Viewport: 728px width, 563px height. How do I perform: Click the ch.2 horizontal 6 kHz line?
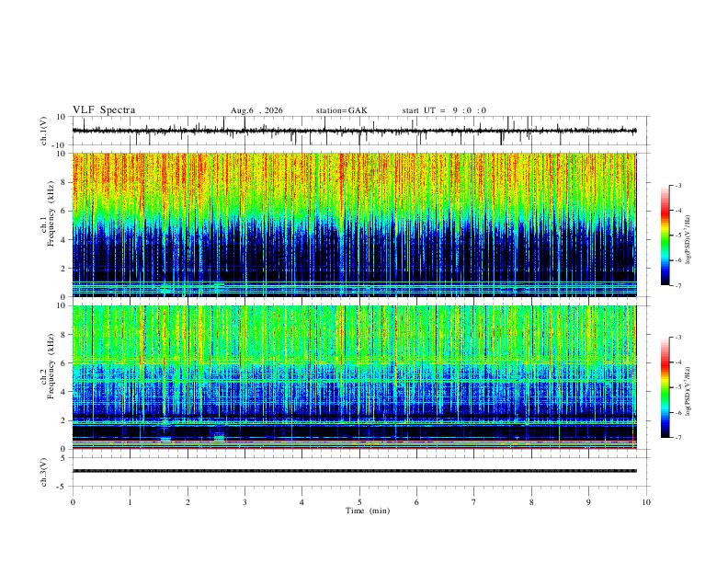pyautogui.click(x=354, y=362)
